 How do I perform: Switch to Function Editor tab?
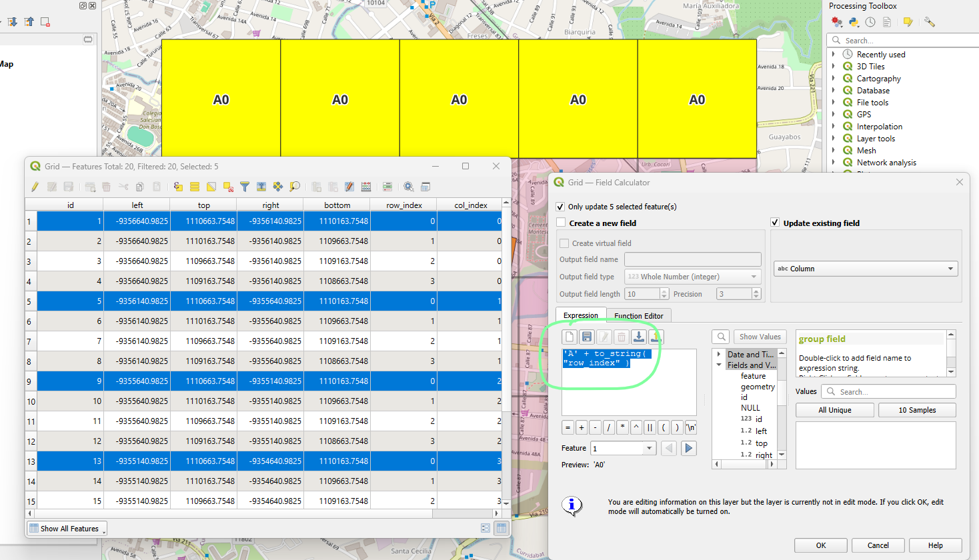(x=639, y=316)
